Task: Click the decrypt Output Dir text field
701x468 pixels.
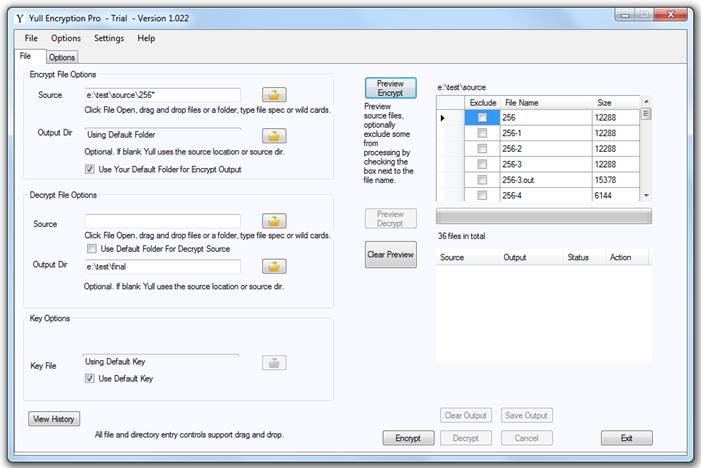Action: pyautogui.click(x=162, y=267)
